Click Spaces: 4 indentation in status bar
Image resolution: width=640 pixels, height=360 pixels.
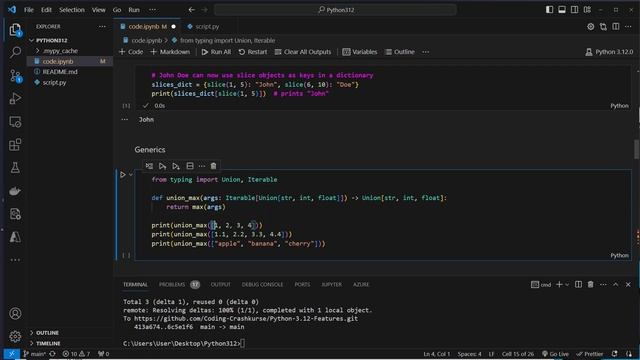coord(469,353)
